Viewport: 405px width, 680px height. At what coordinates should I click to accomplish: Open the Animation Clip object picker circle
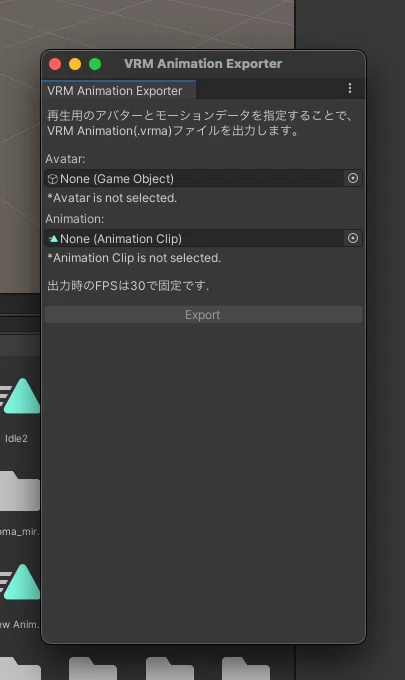tap(353, 238)
